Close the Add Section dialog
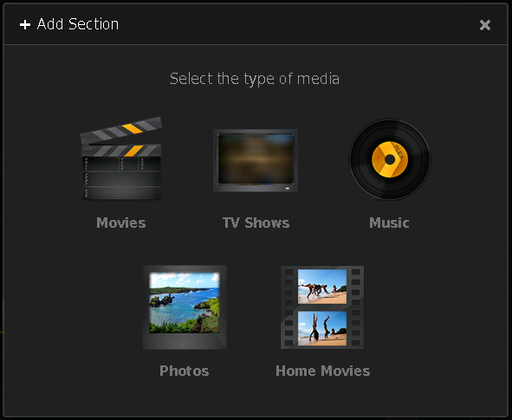The width and height of the screenshot is (512, 420). pyautogui.click(x=485, y=25)
